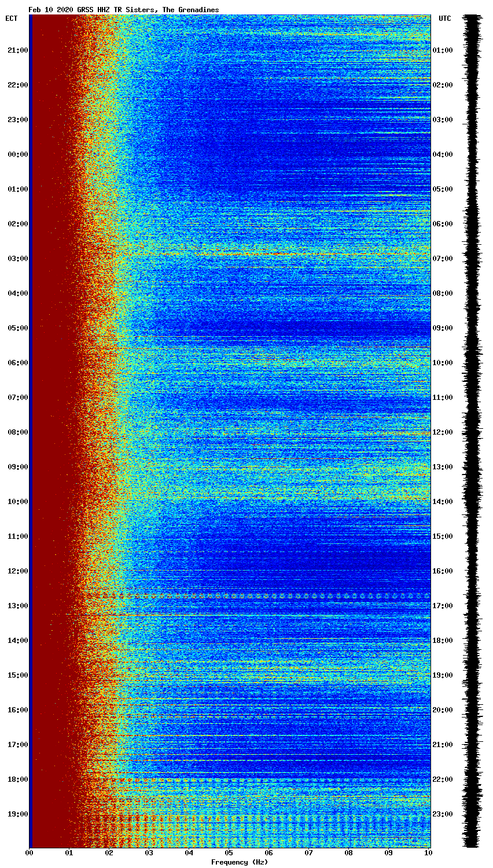Click the 23:00 UTC time label
The height and width of the screenshot is (868, 493).
(443, 814)
